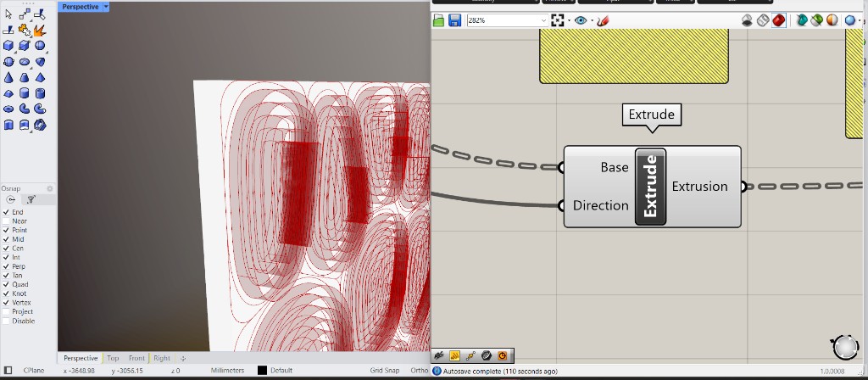
Task: Click the yellow hatched group box
Action: 634,56
